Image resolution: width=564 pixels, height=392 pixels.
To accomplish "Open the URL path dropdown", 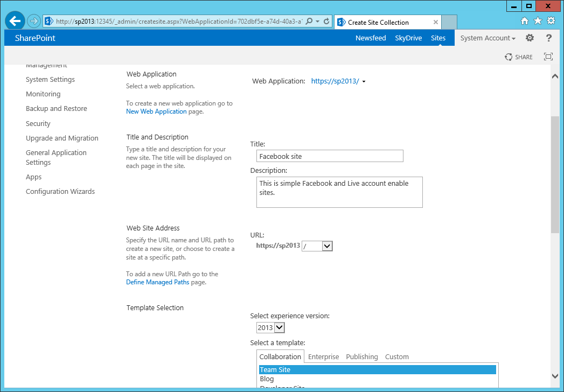I will tap(317, 246).
